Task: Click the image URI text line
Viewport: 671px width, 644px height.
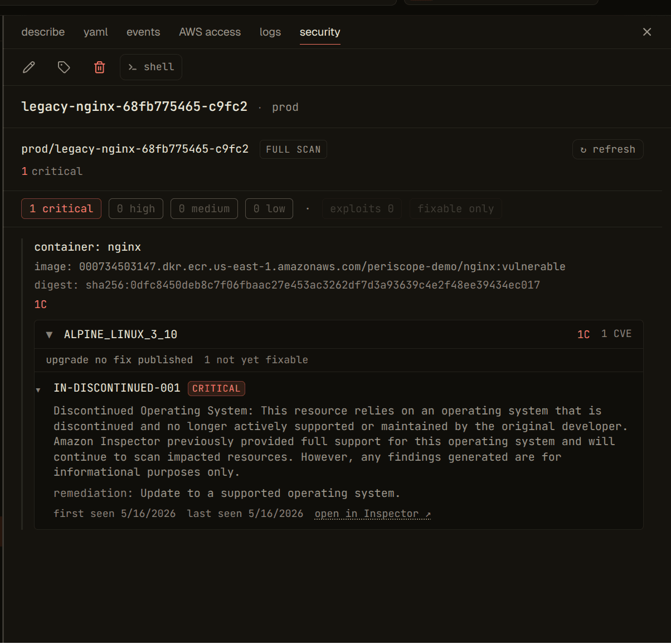Action: coord(300,266)
